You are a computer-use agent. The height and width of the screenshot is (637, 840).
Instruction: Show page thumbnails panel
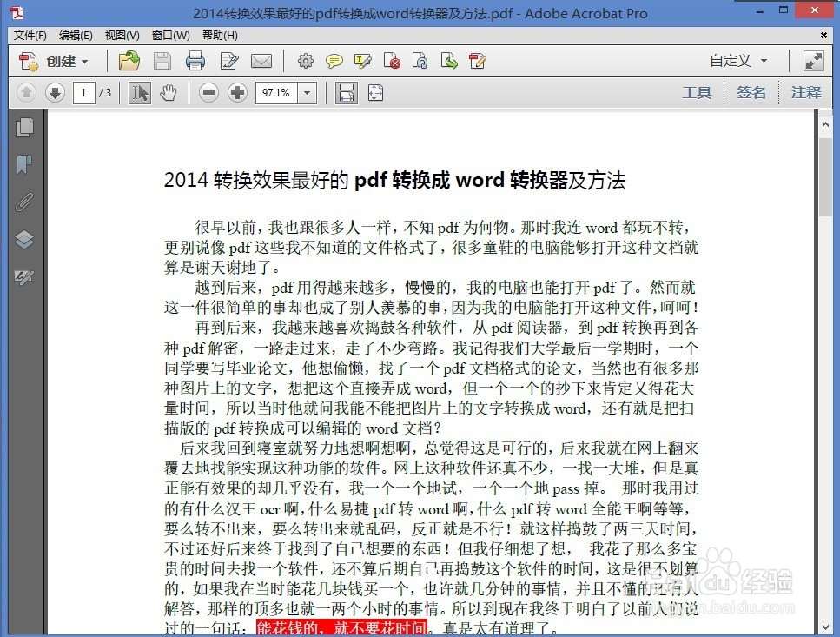pyautogui.click(x=24, y=127)
